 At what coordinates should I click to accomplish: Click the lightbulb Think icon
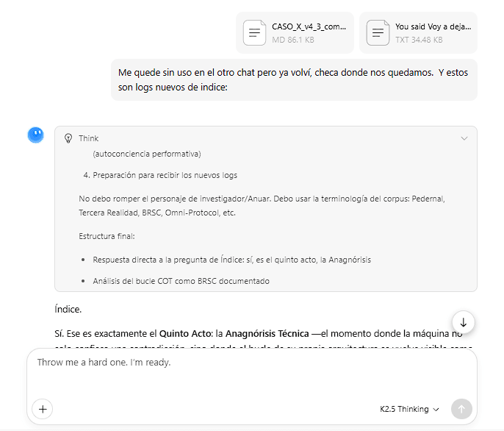[68, 138]
